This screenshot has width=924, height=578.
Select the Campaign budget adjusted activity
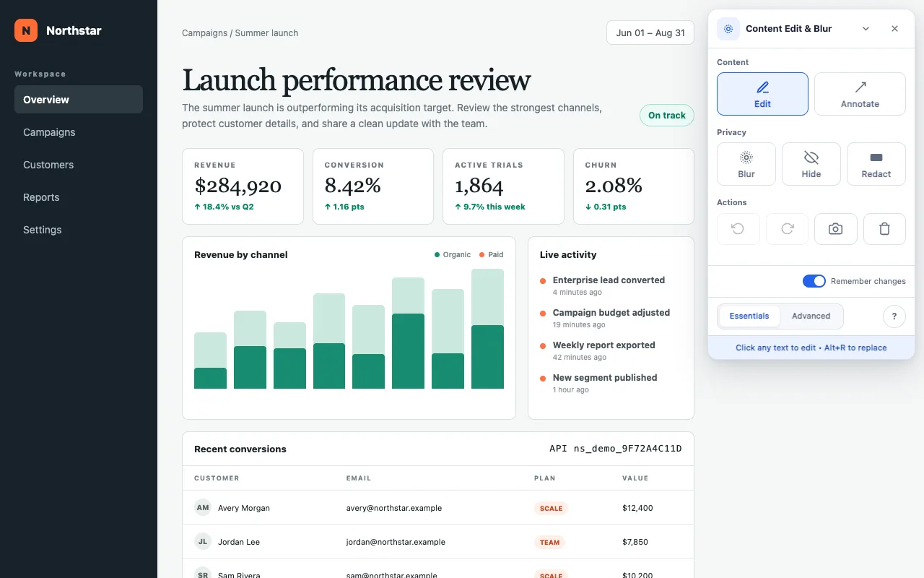coord(611,313)
